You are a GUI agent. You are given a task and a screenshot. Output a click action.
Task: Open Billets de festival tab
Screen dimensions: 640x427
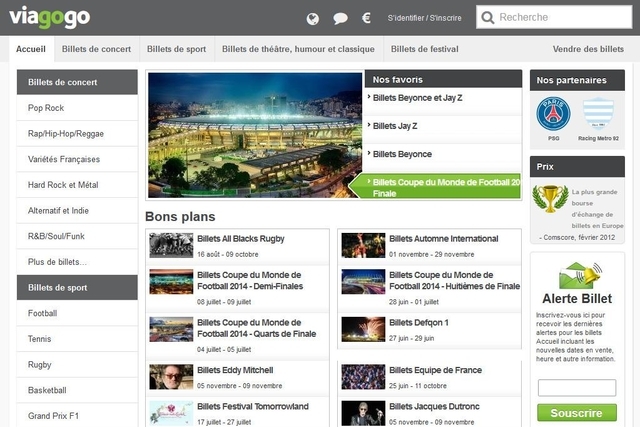[x=424, y=49]
